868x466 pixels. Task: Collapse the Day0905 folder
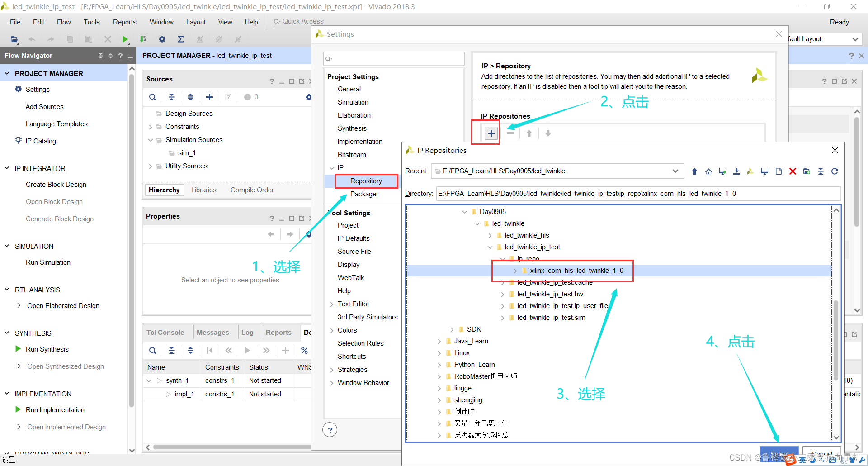pos(464,212)
